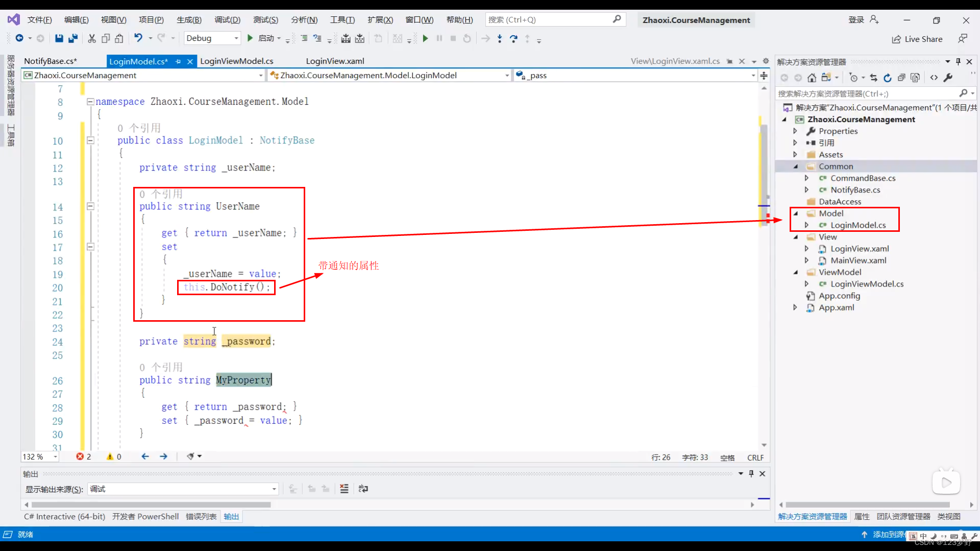Click the Undo arrow icon

point(138,38)
